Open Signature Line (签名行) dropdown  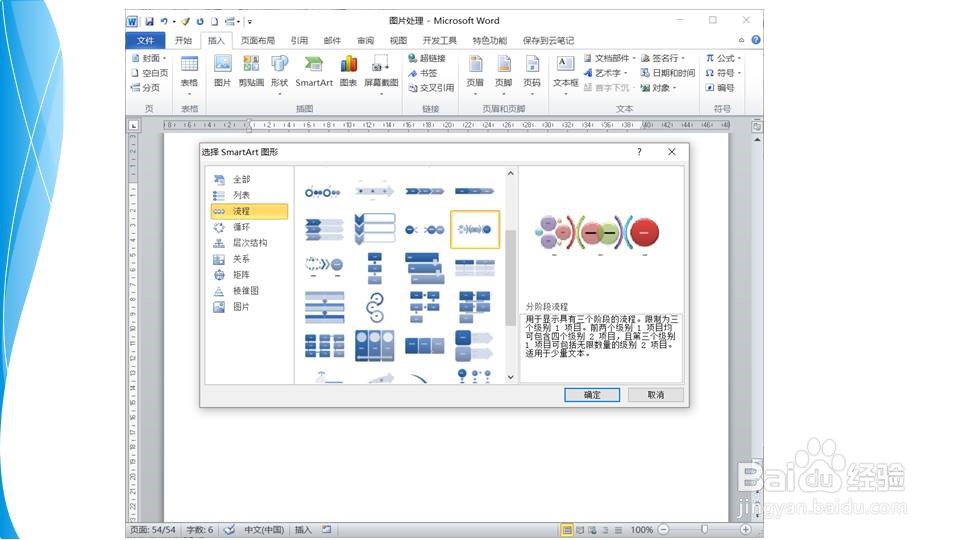[x=662, y=58]
